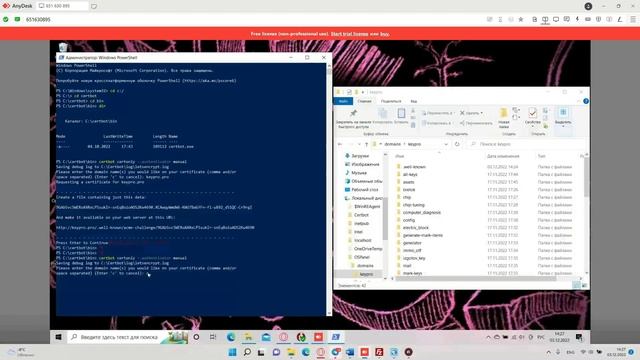Select the 651 630 895 session tab
Image resolution: width=640 pixels, height=360 pixels.
coord(62,6)
